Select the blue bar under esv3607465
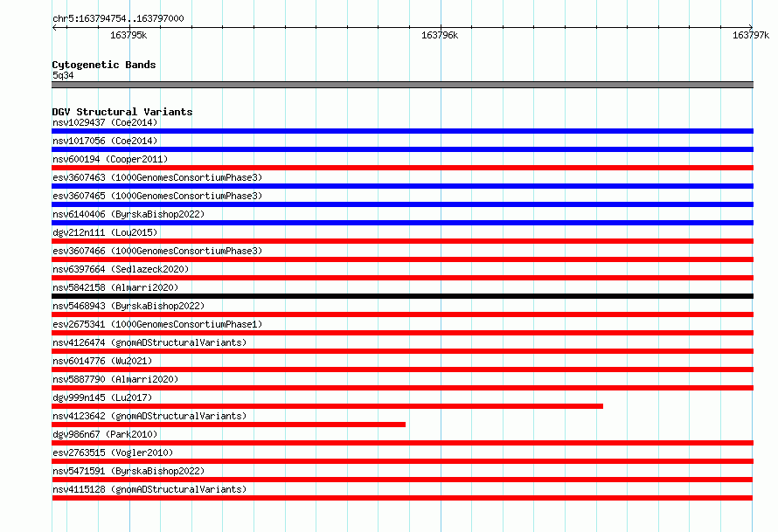Screen dimensions: 778x532 (x=402, y=204)
